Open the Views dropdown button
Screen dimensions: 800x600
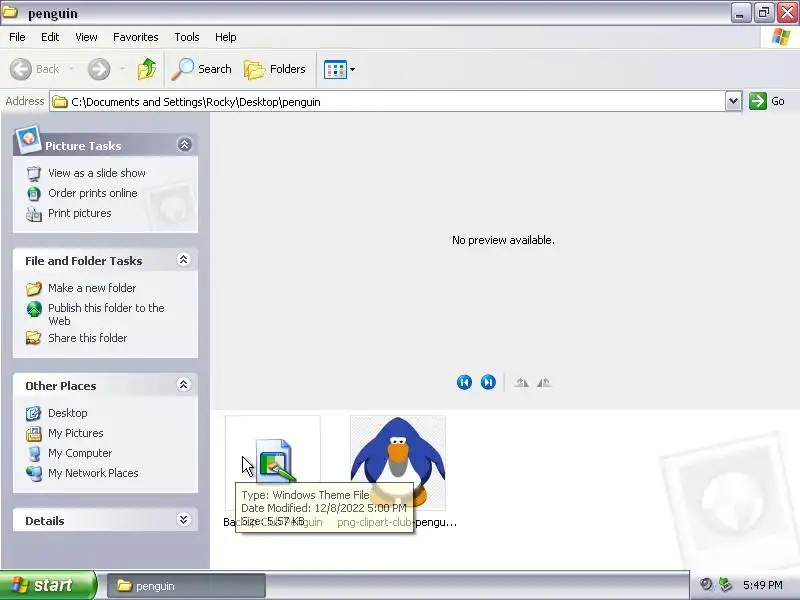[339, 69]
